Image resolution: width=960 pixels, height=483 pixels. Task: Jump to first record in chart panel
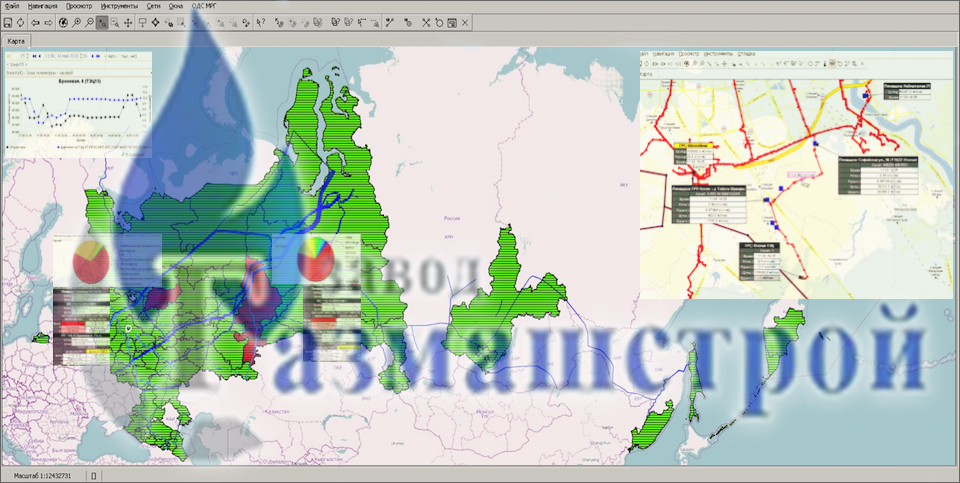tap(35, 56)
